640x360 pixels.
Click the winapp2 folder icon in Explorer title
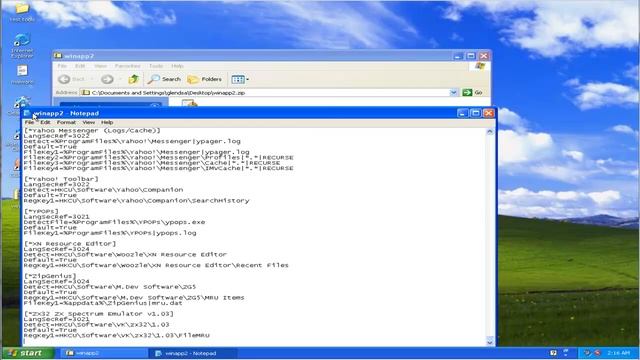click(58, 56)
